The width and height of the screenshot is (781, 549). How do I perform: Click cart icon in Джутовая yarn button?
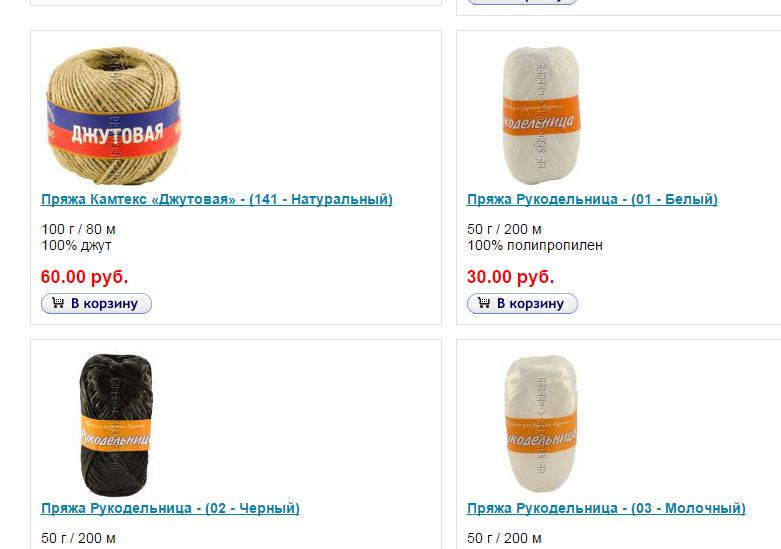pos(58,303)
